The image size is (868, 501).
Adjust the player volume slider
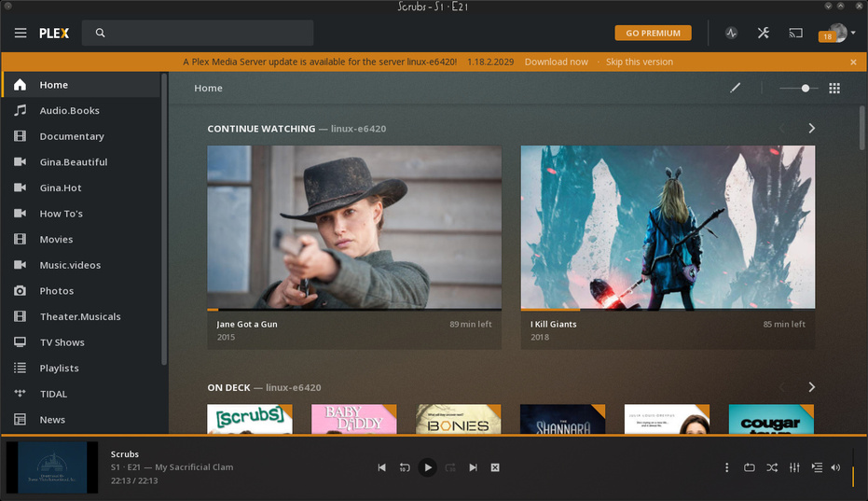(853, 467)
